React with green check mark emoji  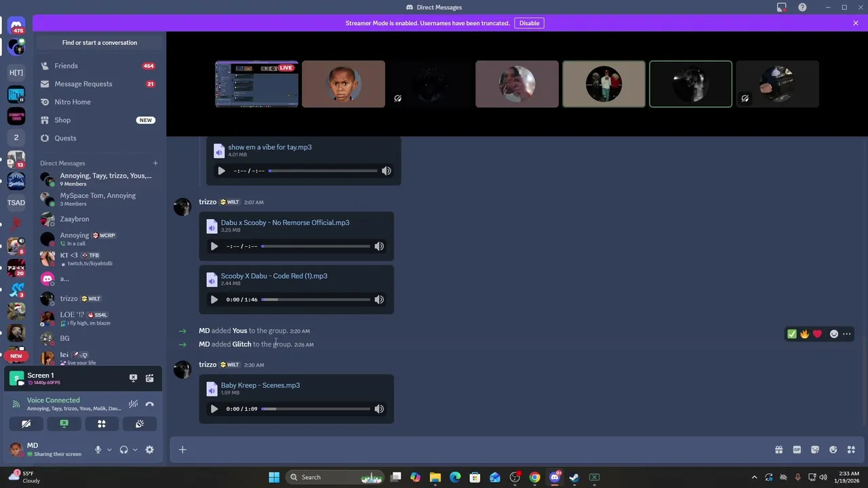pyautogui.click(x=791, y=334)
